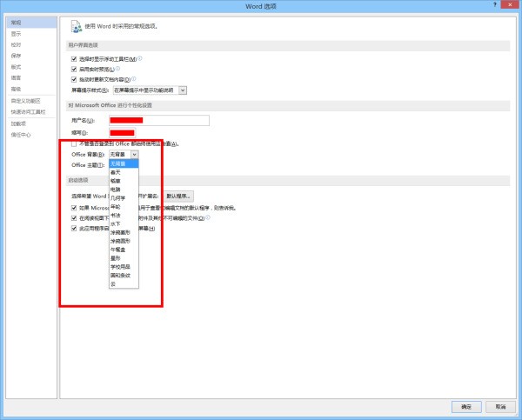Select 春天 background option
The width and height of the screenshot is (522, 420).
click(124, 172)
